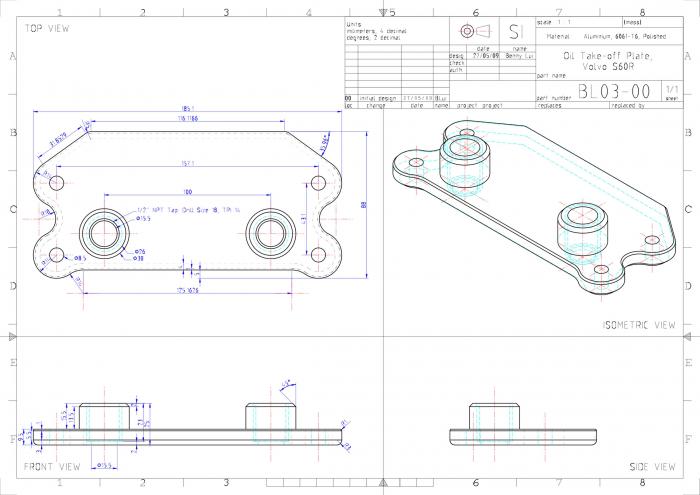Image resolution: width=700 pixels, height=495 pixels.
Task: Click the SIDE VIEW label
Action: (652, 467)
